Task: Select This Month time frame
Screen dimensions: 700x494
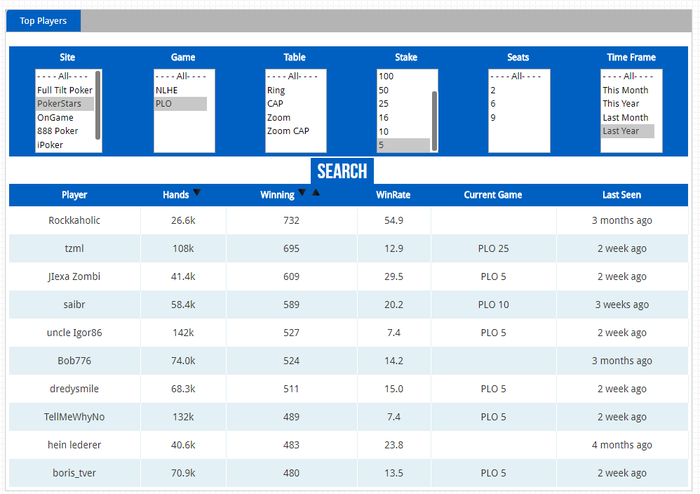Action: click(628, 90)
